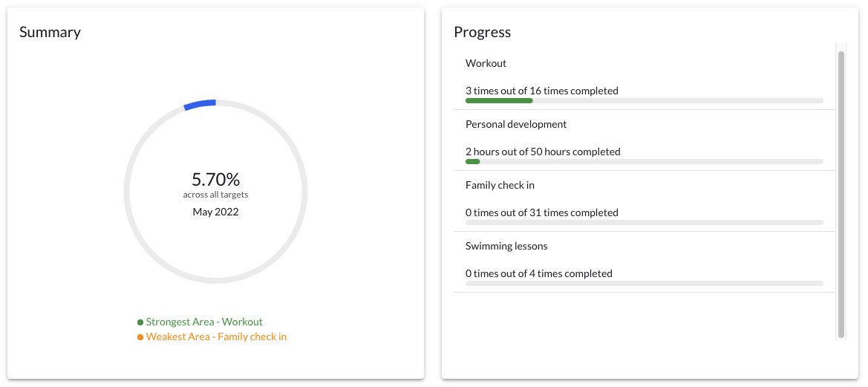Open the Swimming lessons entry
Screen dimensions: 868x387
click(645, 262)
